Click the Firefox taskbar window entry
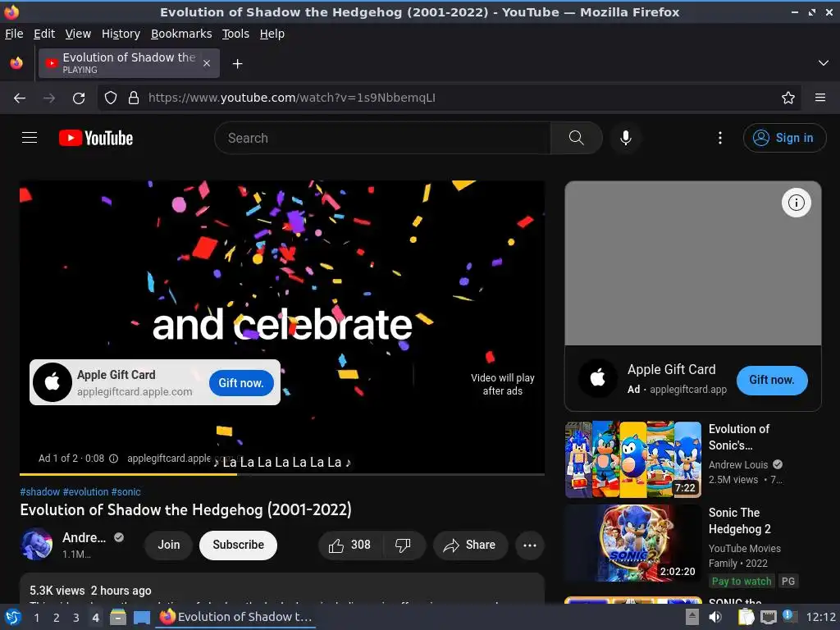Image resolution: width=840 pixels, height=630 pixels. pyautogui.click(x=236, y=617)
